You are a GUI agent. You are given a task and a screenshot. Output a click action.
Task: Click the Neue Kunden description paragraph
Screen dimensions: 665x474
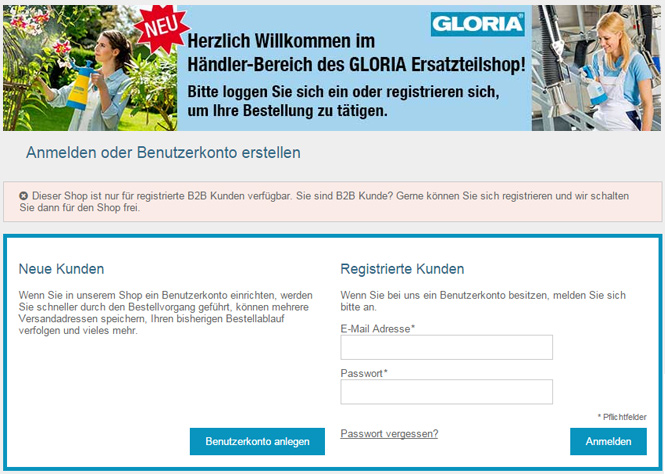point(165,313)
